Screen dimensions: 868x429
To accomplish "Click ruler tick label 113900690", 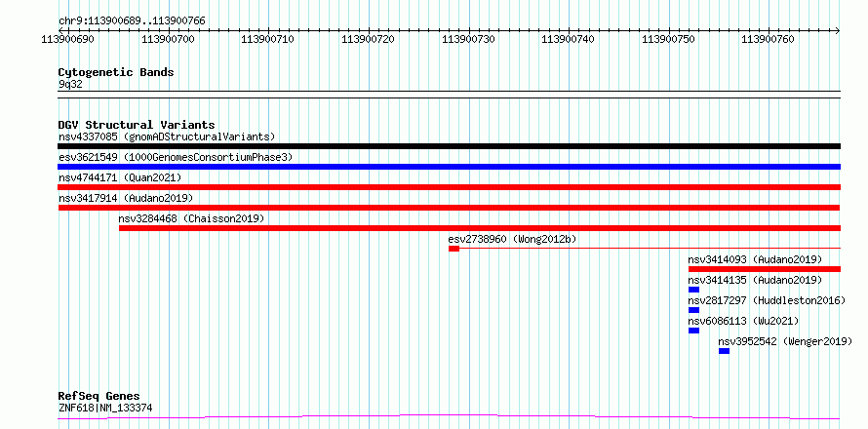I will 67,39.
